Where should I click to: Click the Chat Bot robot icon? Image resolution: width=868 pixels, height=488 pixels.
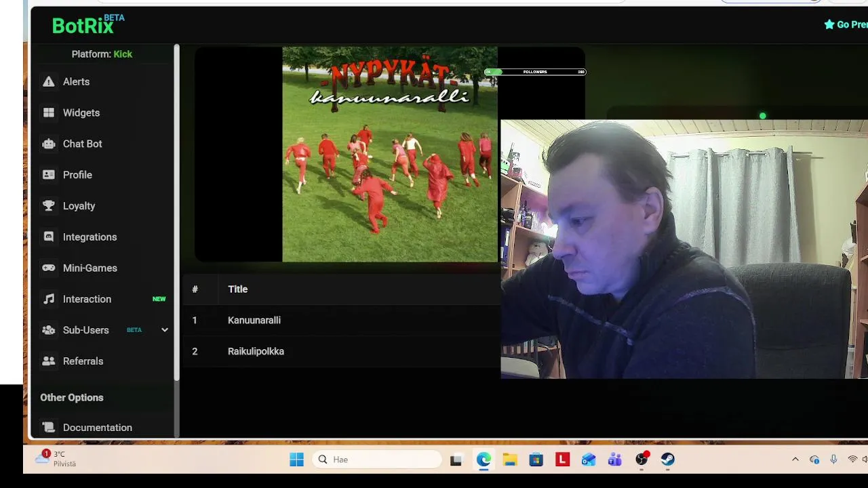[x=49, y=144]
